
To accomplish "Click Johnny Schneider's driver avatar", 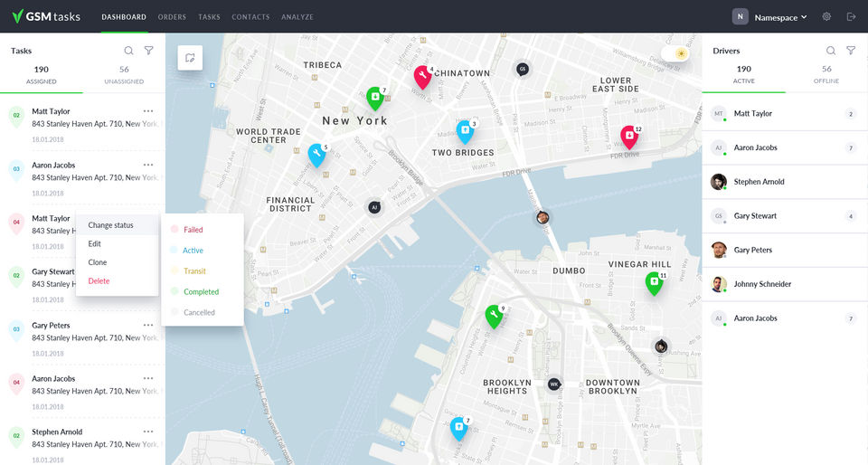I will click(719, 284).
